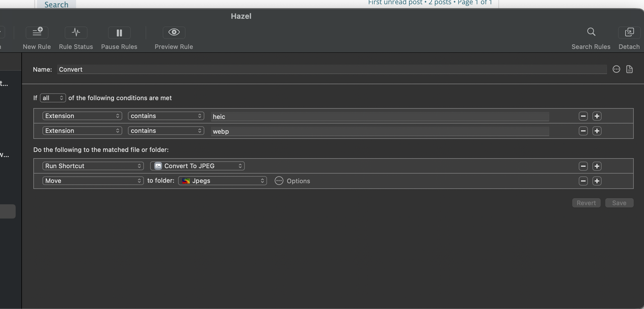The height and width of the screenshot is (309, 644).
Task: Click the New Rule toolbar icon
Action: click(37, 32)
